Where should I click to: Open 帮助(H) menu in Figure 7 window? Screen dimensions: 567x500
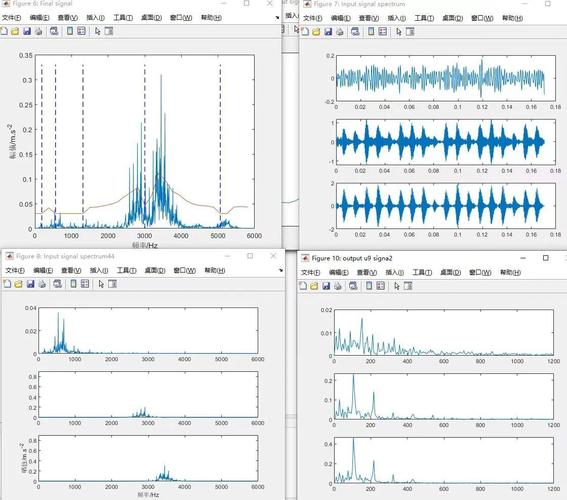pyautogui.click(x=512, y=18)
